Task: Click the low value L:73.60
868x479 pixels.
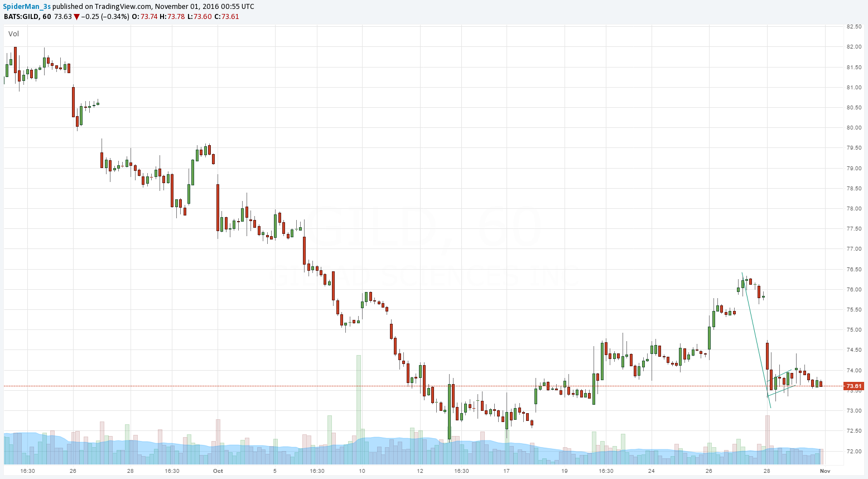Action: click(x=199, y=17)
